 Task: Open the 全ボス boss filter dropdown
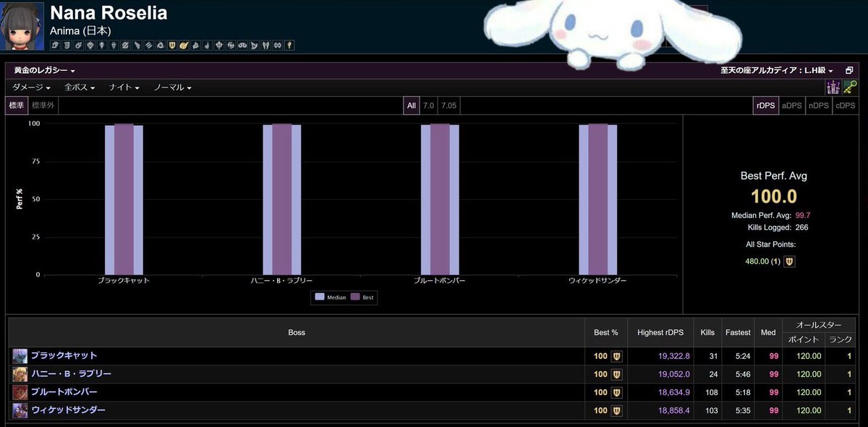click(x=77, y=87)
